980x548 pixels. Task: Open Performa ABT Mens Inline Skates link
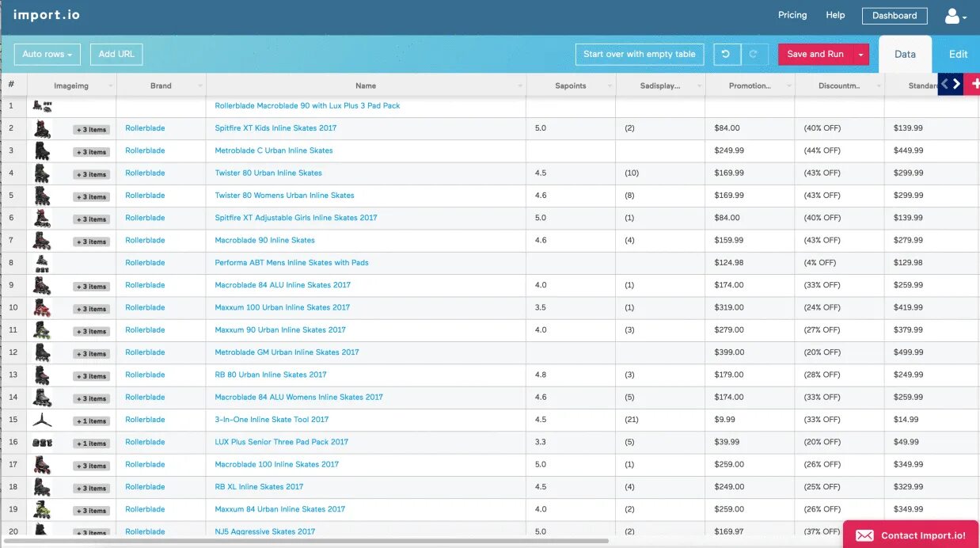coord(291,263)
